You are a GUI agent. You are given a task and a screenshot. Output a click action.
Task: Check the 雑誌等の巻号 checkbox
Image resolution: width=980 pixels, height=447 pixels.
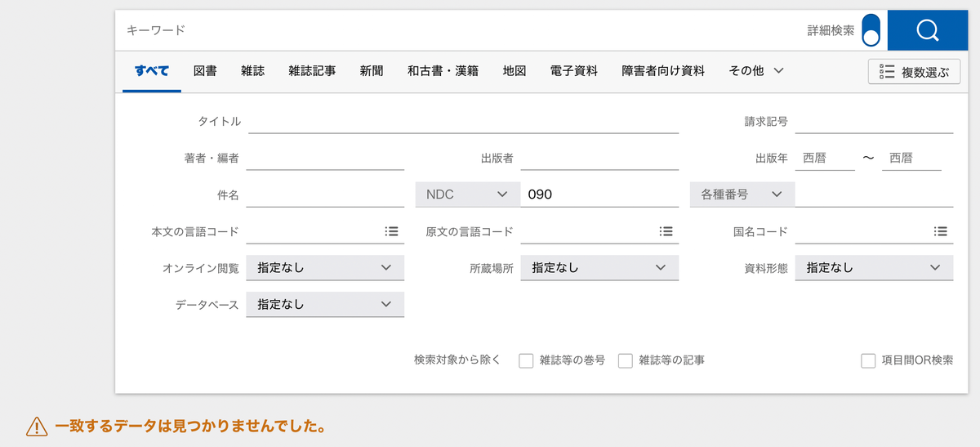[526, 360]
